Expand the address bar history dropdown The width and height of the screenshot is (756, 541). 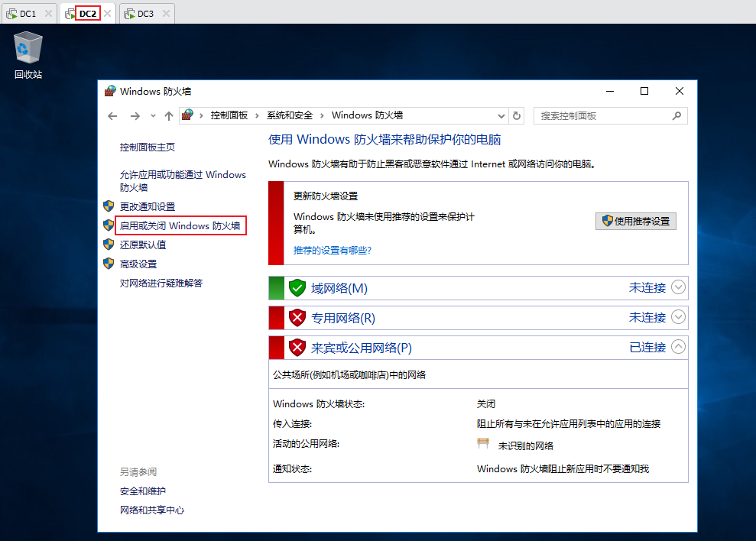(501, 116)
